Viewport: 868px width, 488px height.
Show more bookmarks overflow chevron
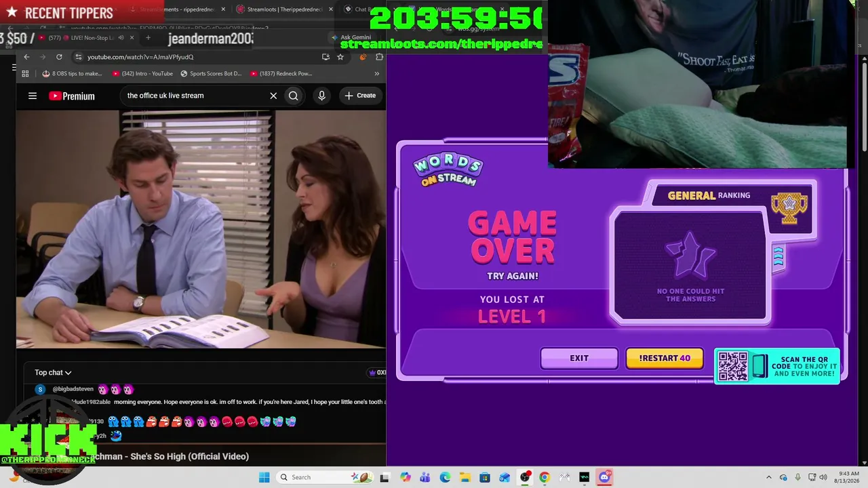(377, 73)
